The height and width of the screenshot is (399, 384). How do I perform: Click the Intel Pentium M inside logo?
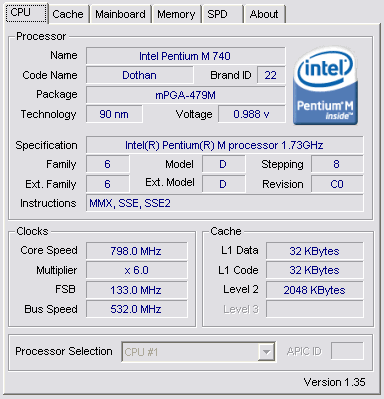[325, 86]
